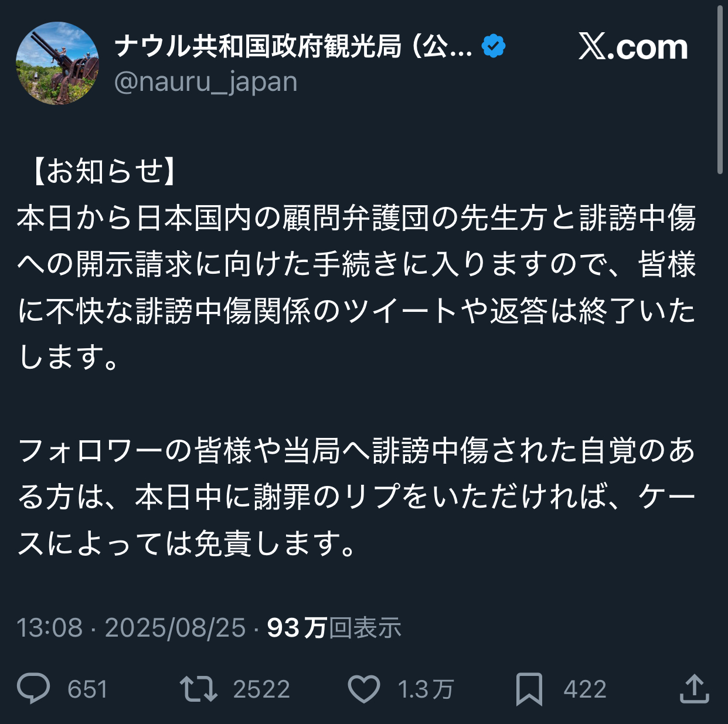Click the 2522 reposts count
The width and height of the screenshot is (728, 724).
[x=261, y=689]
